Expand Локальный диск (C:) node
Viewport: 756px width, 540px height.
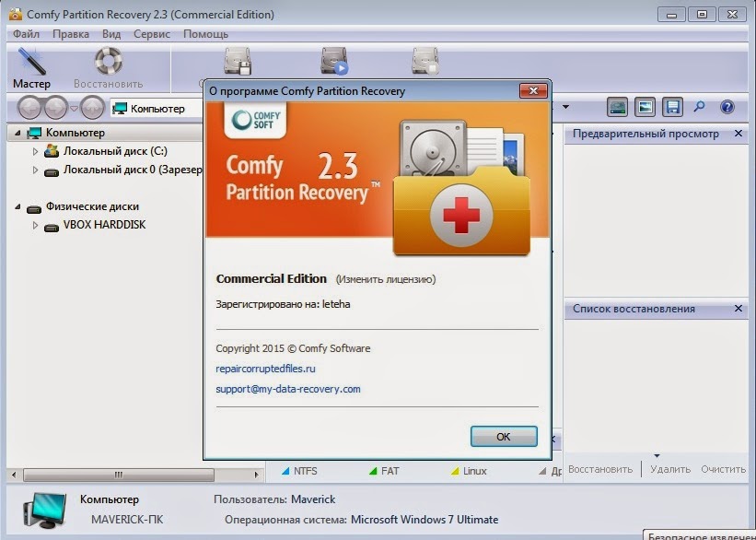tap(35, 151)
